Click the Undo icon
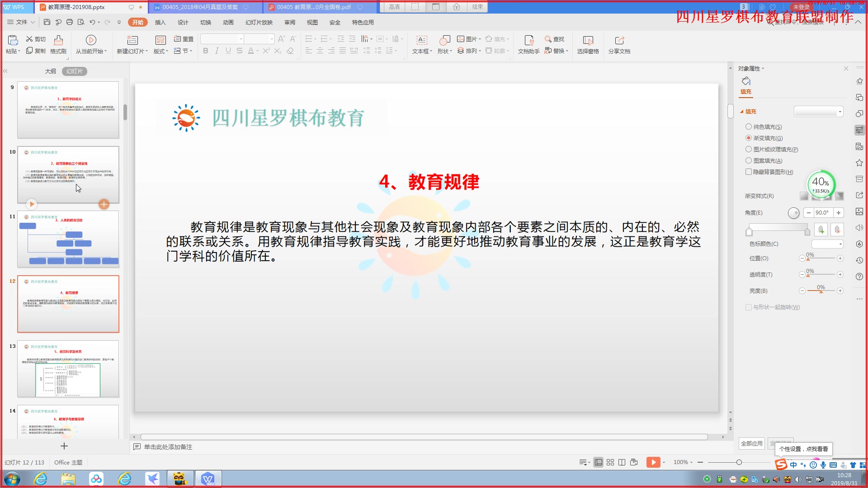 (x=92, y=22)
